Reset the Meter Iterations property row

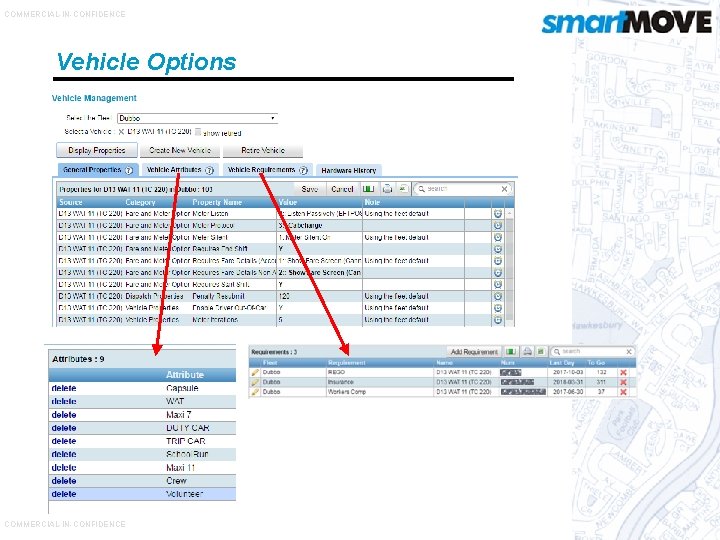(x=498, y=320)
